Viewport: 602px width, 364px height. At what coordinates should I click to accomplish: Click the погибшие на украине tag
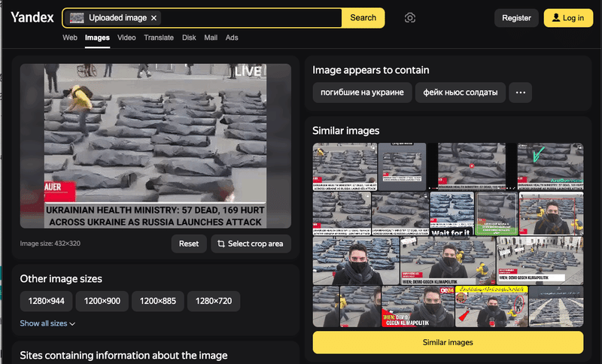[362, 93]
